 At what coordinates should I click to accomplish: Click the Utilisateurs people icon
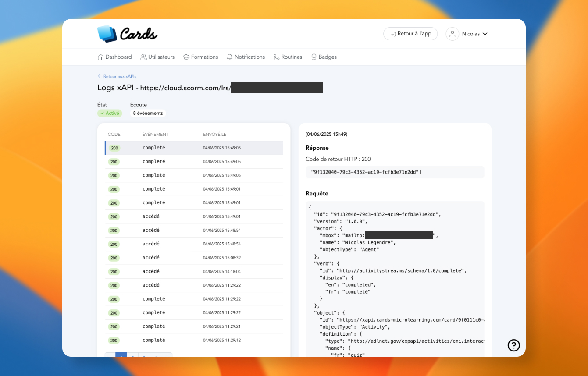(x=143, y=57)
